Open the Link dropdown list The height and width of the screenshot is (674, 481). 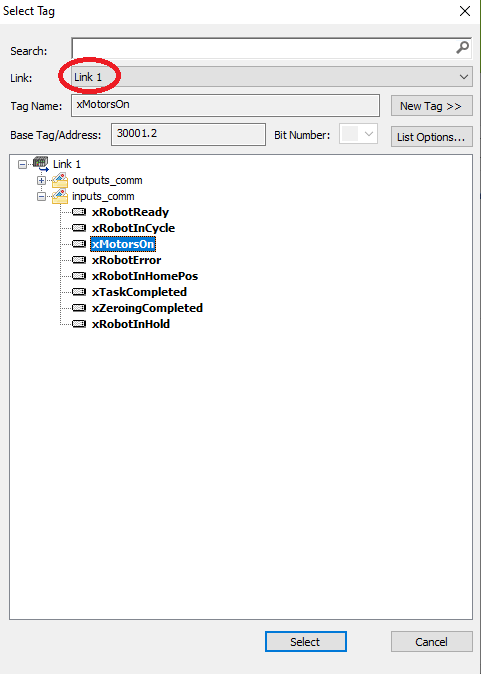(463, 77)
